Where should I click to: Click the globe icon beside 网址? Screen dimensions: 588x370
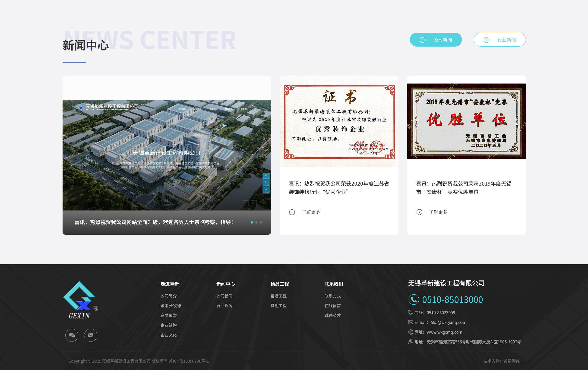[x=411, y=332]
